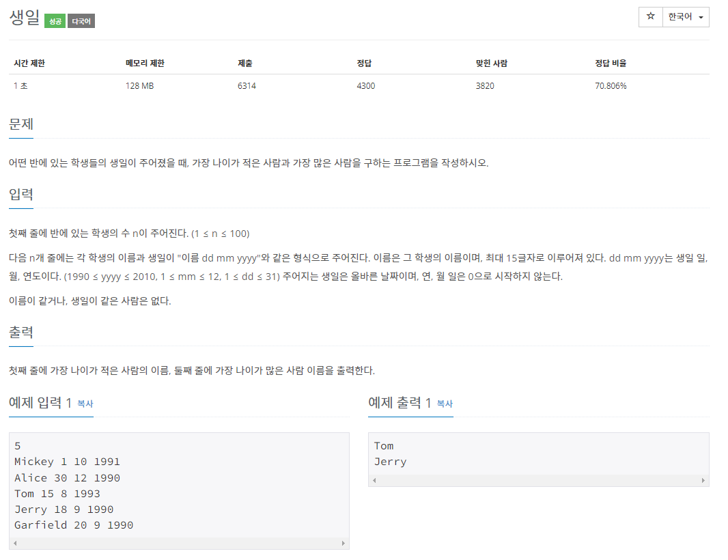Click the horizontal scrollbar under sample input
728x560 pixels.
tap(178, 542)
